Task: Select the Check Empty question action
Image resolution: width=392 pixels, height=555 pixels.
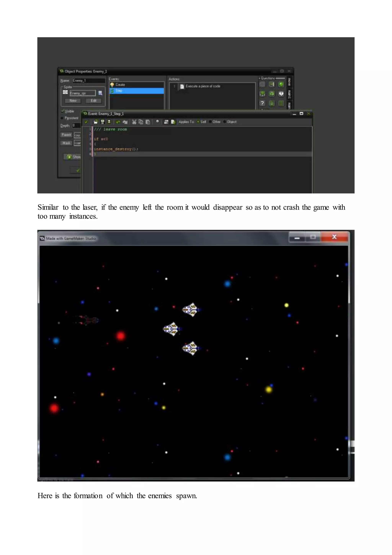Action: [262, 84]
